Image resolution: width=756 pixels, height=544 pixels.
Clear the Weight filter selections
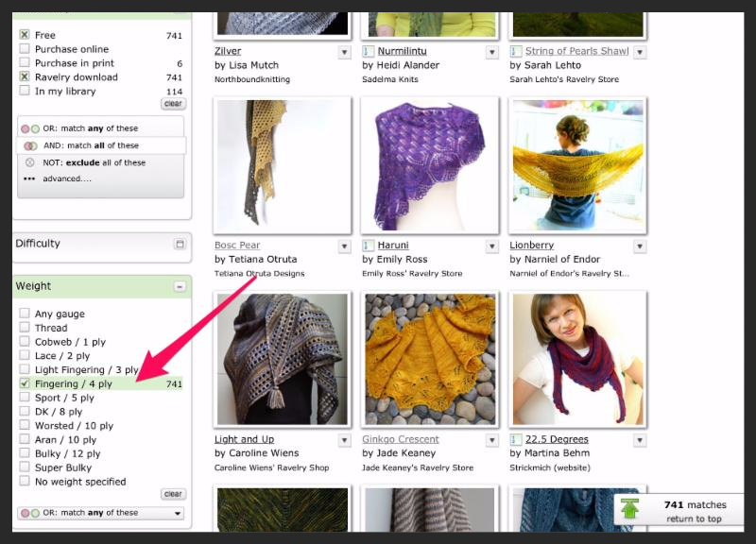(172, 494)
